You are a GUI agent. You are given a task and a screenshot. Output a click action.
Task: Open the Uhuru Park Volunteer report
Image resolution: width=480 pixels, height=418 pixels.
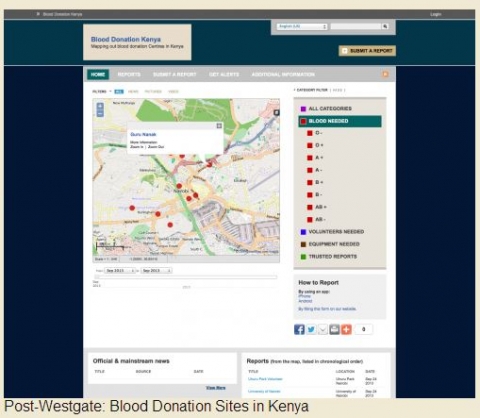pos(265,379)
